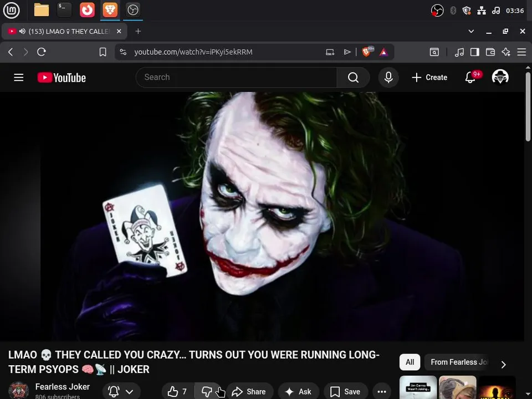Select the LMAO THEY CALLED video tab
532x399 pixels.
pos(64,31)
